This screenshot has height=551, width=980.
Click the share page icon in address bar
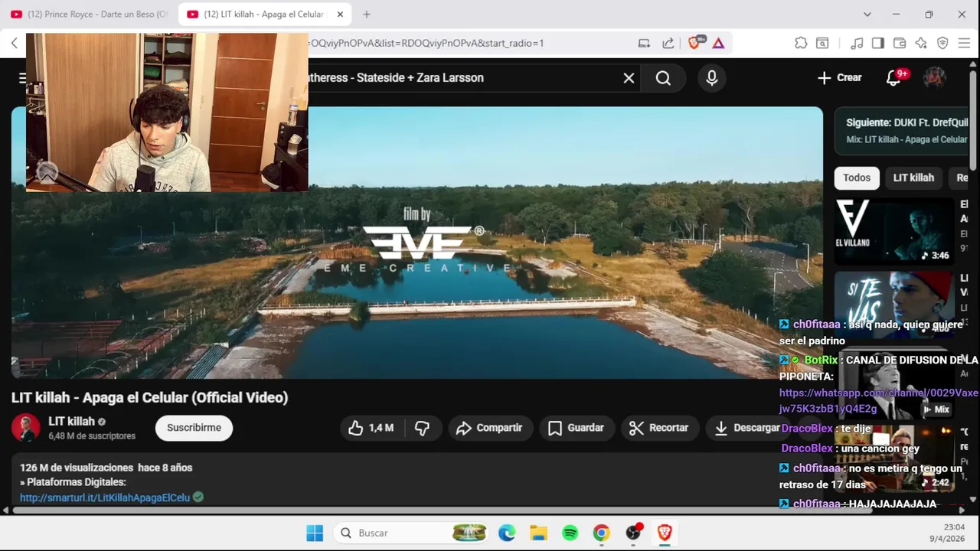668,43
